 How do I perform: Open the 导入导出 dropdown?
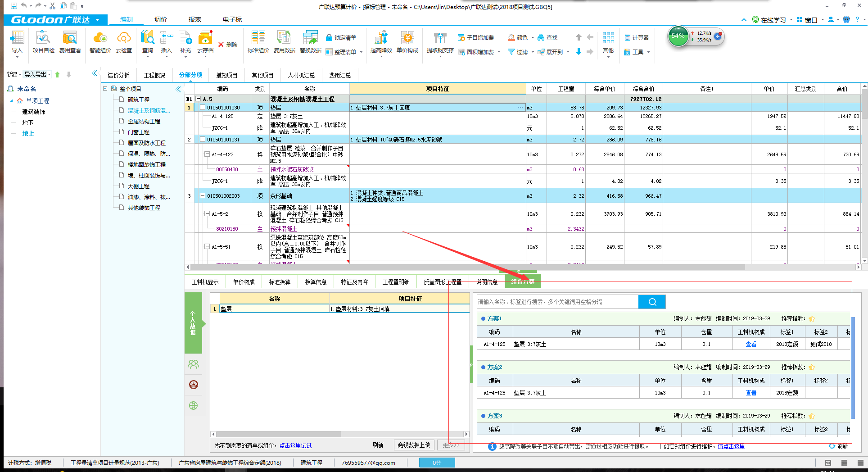tap(37, 74)
